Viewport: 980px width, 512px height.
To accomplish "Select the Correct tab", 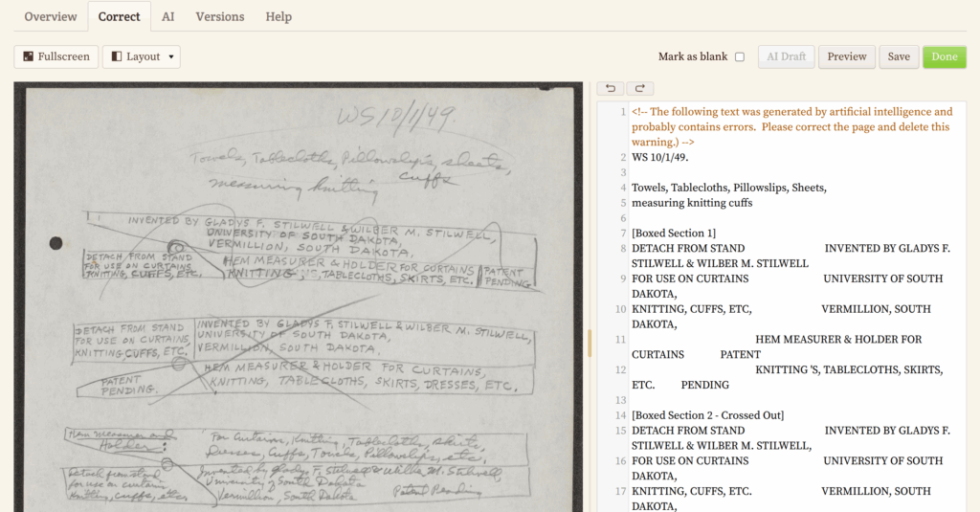I will [x=120, y=16].
